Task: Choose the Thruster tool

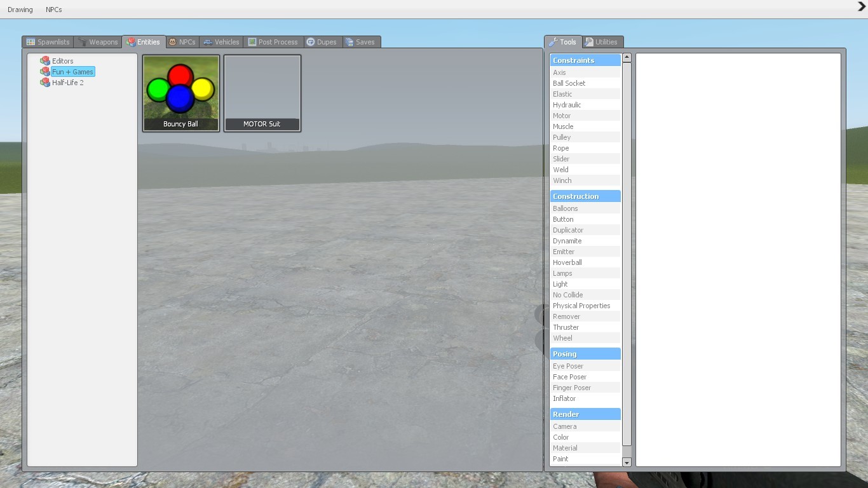Action: 566,327
